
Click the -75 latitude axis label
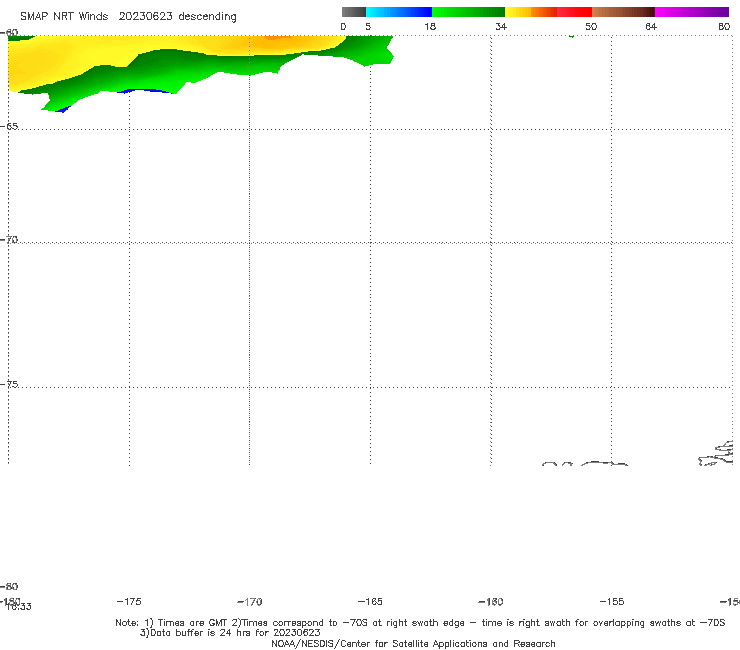coord(9,384)
